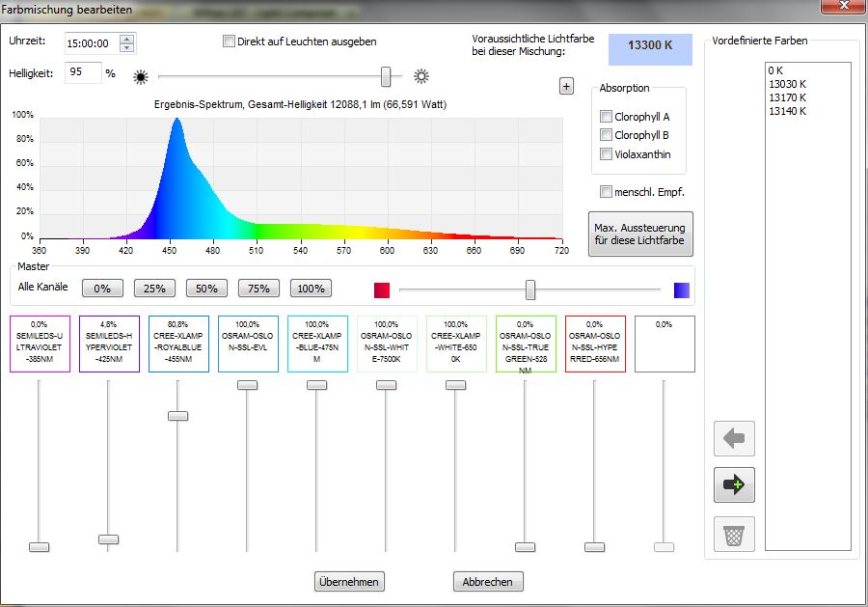Click the trash bin delete icon
Viewport: 868px width, 607px height.
pyautogui.click(x=733, y=534)
